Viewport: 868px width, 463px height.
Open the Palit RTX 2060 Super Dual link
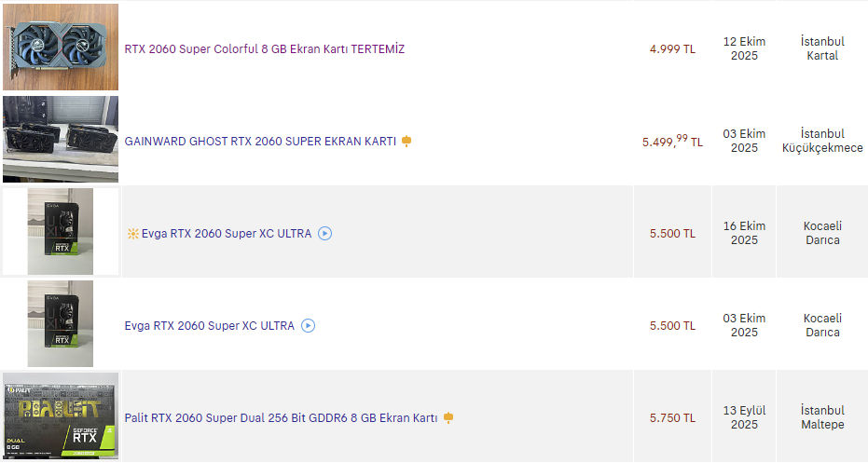pyautogui.click(x=281, y=418)
